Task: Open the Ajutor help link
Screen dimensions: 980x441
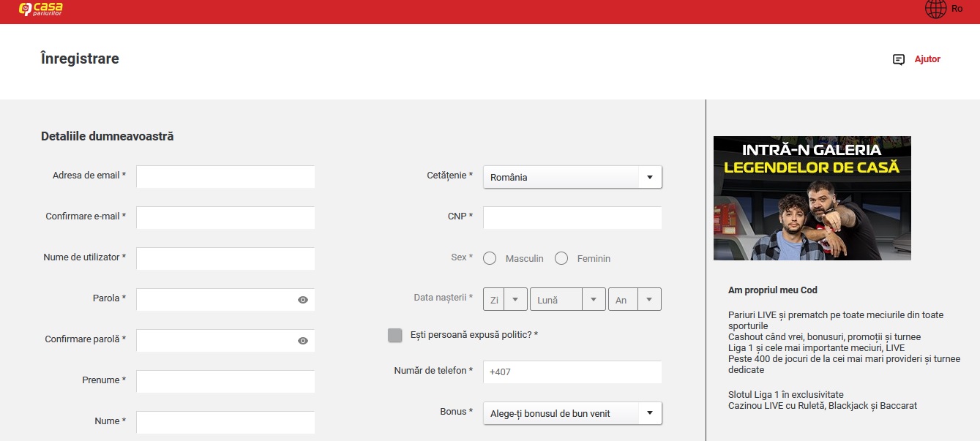Action: tap(927, 59)
